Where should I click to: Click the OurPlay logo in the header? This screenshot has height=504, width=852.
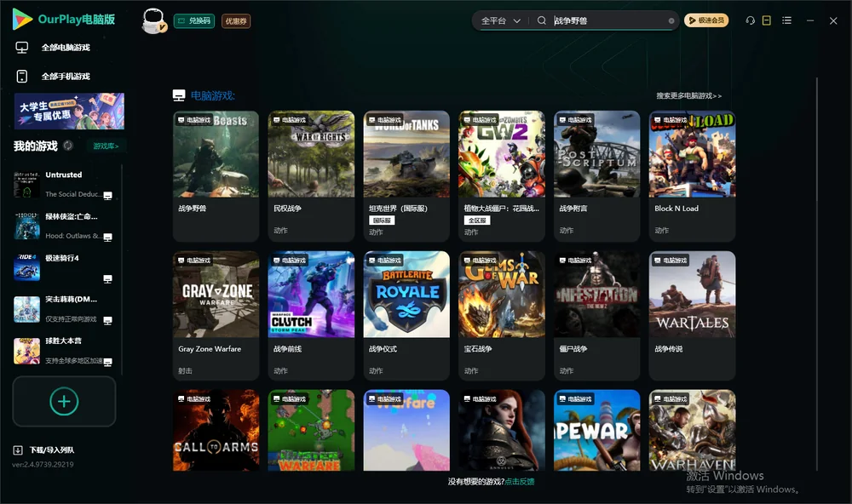tap(64, 20)
